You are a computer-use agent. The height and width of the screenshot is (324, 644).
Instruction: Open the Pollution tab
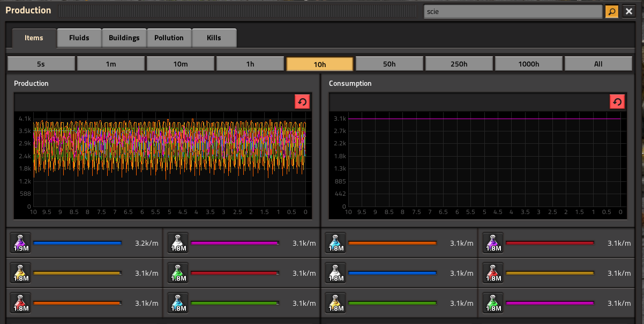[169, 38]
